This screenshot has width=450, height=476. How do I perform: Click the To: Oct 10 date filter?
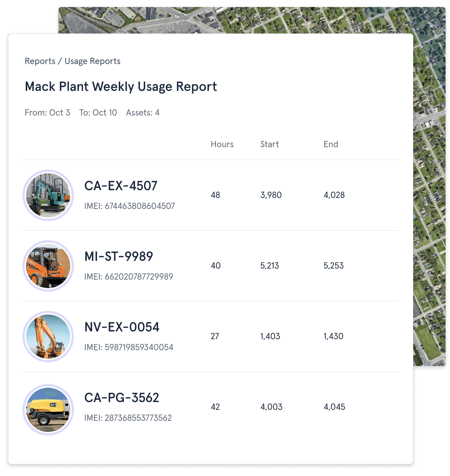tap(98, 113)
